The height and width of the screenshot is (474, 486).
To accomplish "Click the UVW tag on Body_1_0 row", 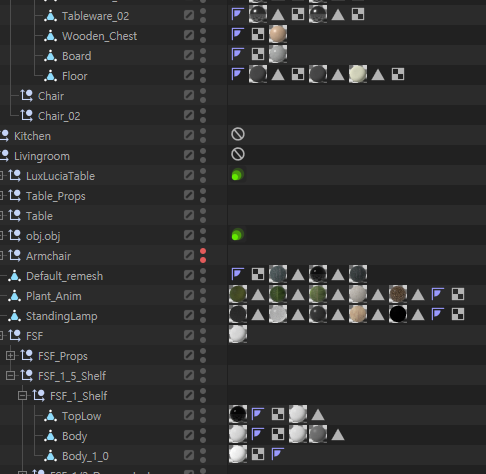I will (258, 454).
